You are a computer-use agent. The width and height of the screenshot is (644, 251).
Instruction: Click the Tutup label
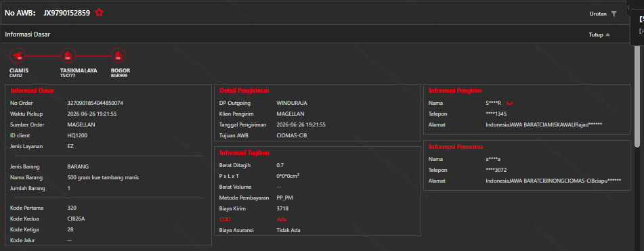click(x=596, y=35)
